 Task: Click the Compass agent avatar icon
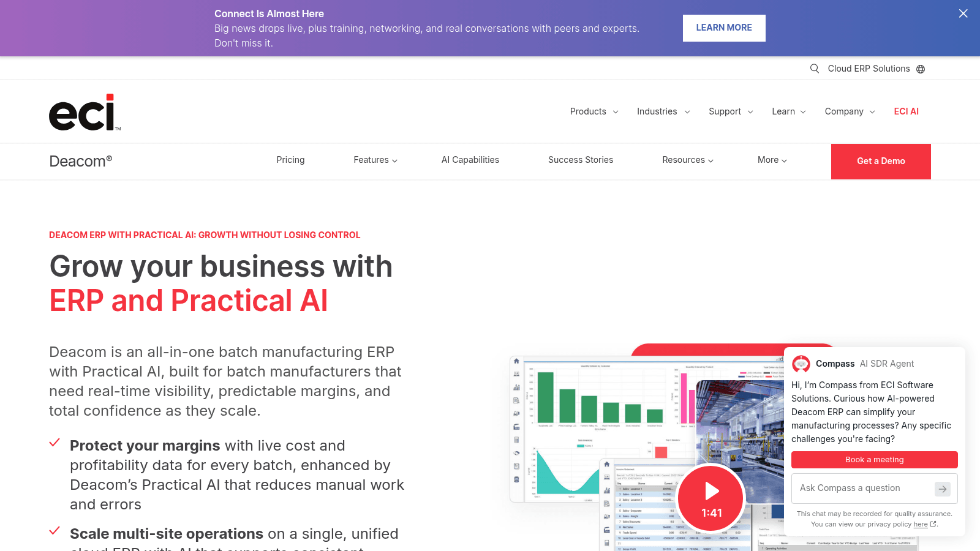pyautogui.click(x=801, y=364)
